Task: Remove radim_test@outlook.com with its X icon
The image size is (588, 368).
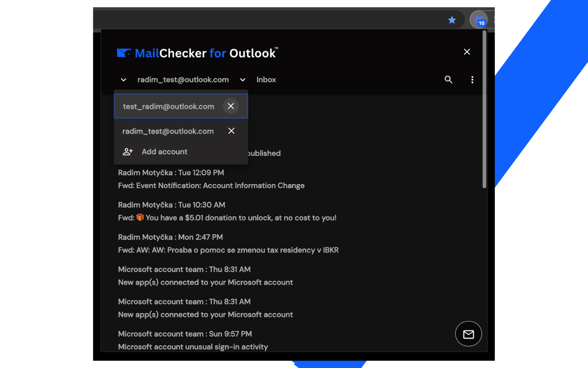Action: click(x=231, y=131)
